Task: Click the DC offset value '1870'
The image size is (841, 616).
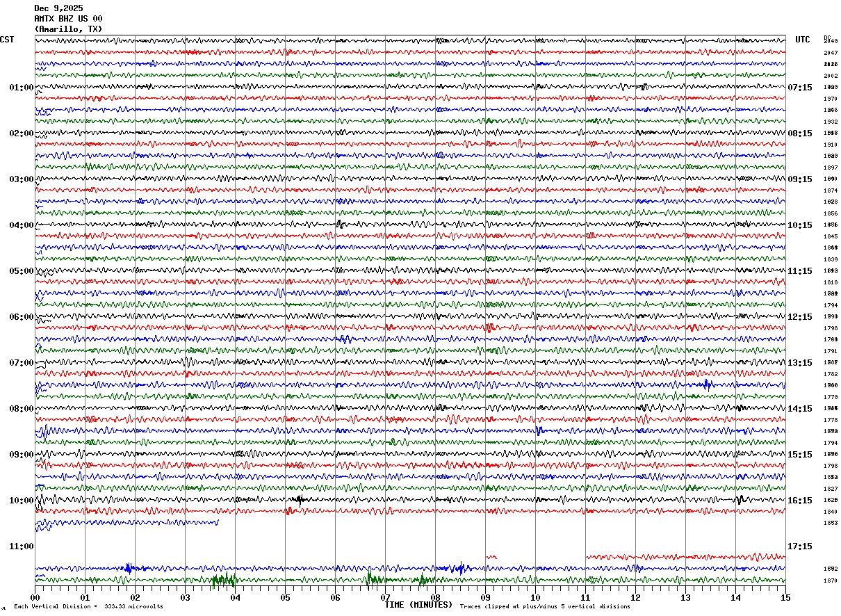Action: click(831, 581)
